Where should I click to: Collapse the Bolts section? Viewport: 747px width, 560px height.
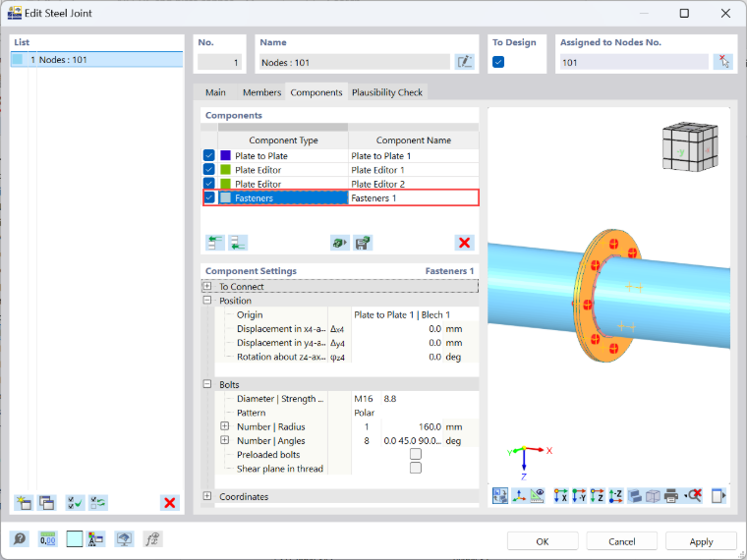(x=207, y=384)
